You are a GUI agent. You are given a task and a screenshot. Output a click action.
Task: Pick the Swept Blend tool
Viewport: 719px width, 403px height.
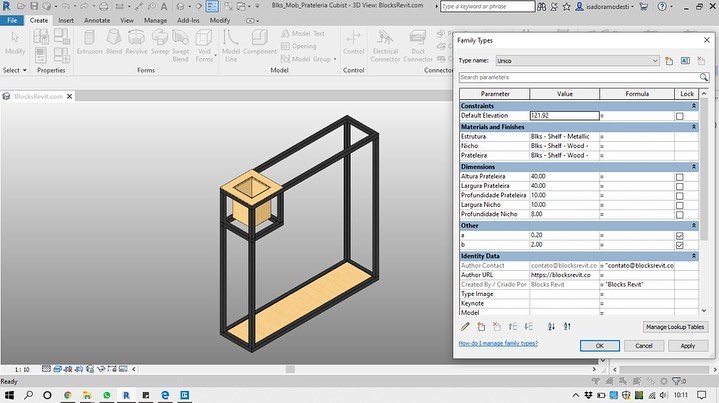point(180,46)
